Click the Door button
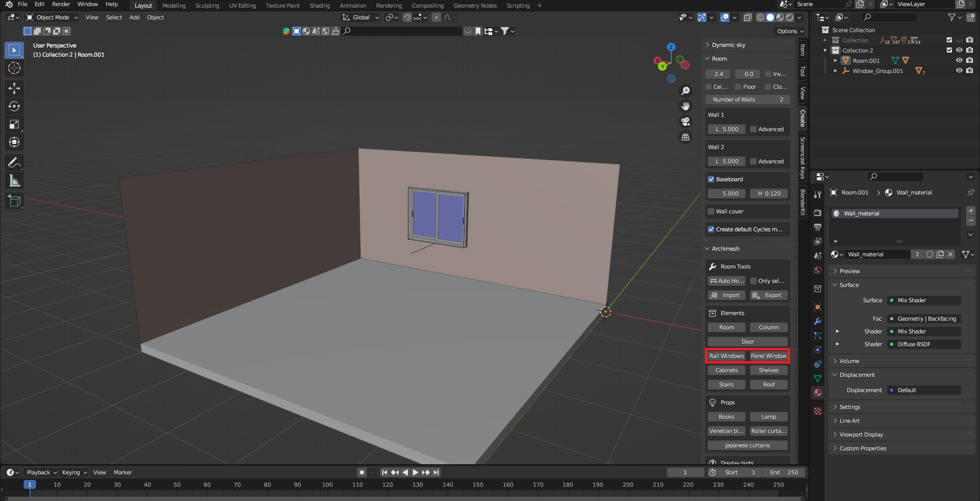Image resolution: width=980 pixels, height=501 pixels. point(748,342)
